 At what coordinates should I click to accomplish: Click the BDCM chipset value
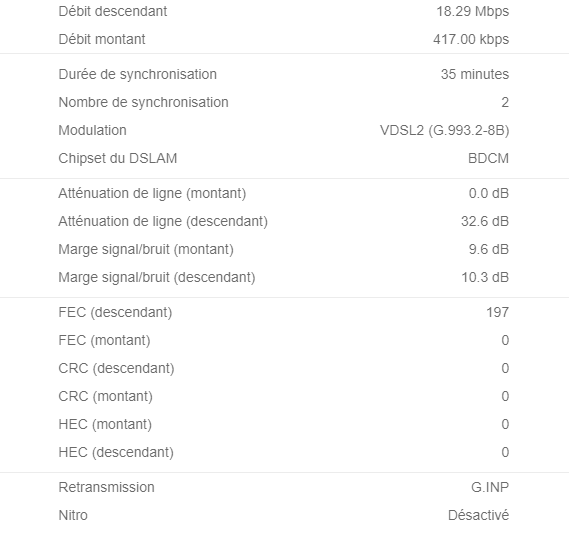pyautogui.click(x=488, y=158)
